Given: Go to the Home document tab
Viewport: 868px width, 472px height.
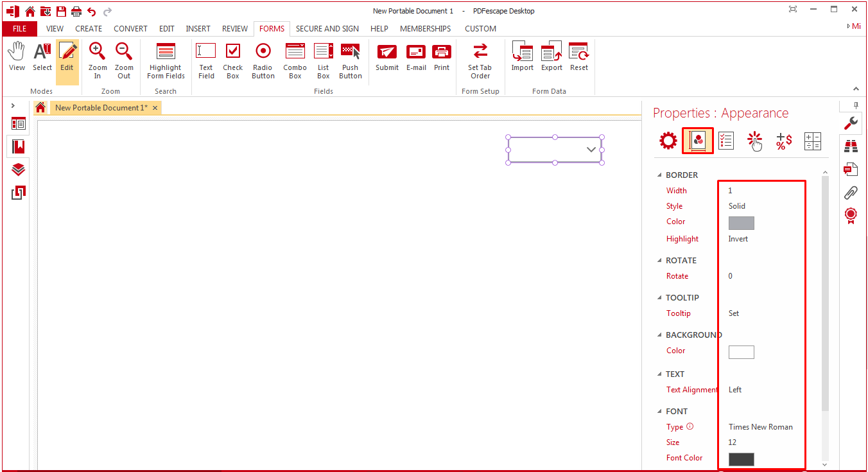Looking at the screenshot, I should [x=40, y=107].
